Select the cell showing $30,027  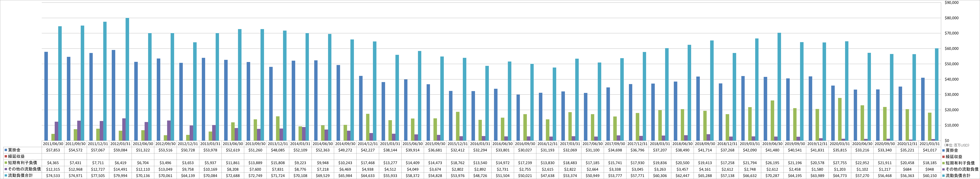525,150
